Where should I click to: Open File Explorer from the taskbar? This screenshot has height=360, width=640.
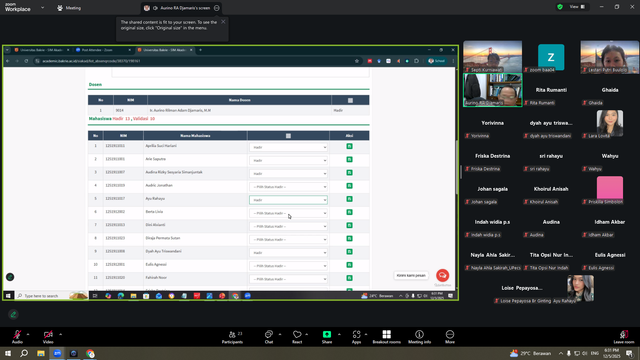[41, 353]
